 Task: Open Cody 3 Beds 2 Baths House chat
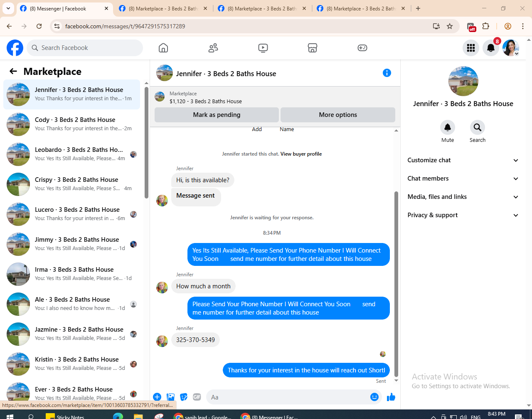tap(71, 124)
